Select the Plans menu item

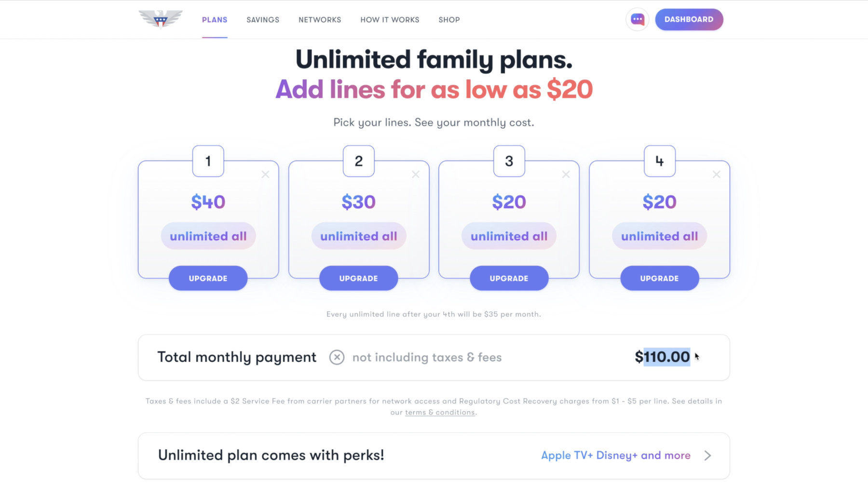click(215, 20)
